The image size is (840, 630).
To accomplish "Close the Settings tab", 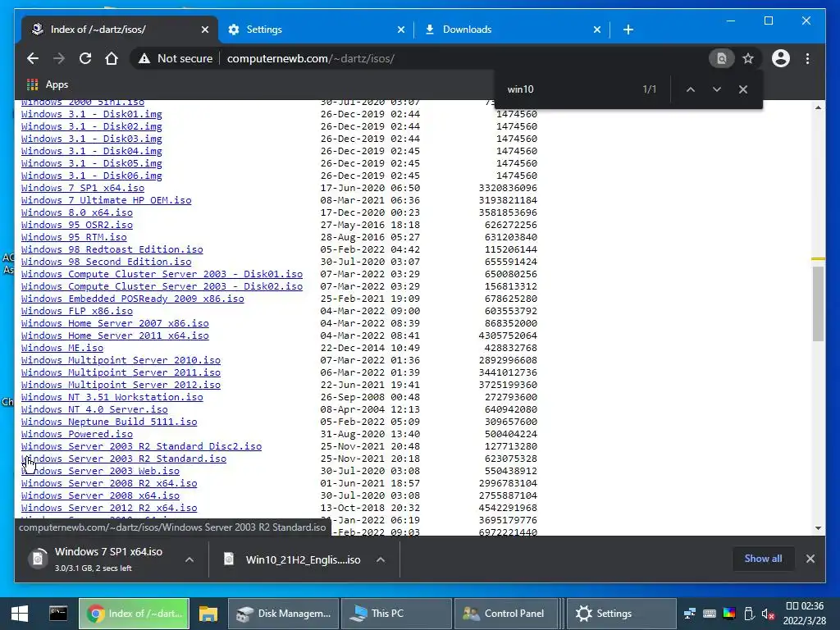I will click(x=401, y=30).
